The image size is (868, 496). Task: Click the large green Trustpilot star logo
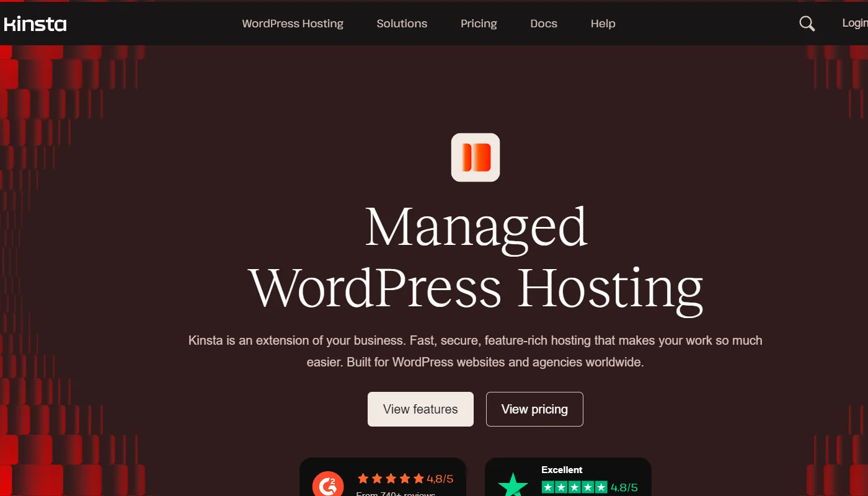click(513, 485)
